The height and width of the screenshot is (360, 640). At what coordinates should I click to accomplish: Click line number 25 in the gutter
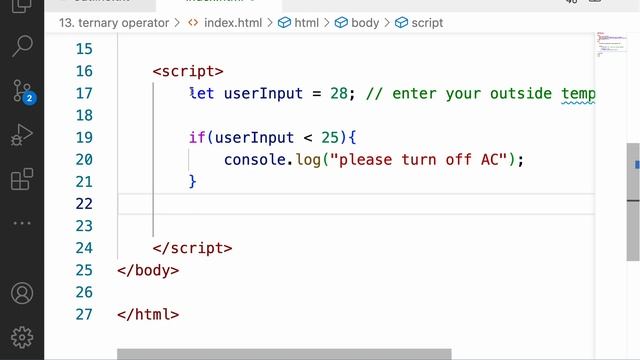point(84,270)
